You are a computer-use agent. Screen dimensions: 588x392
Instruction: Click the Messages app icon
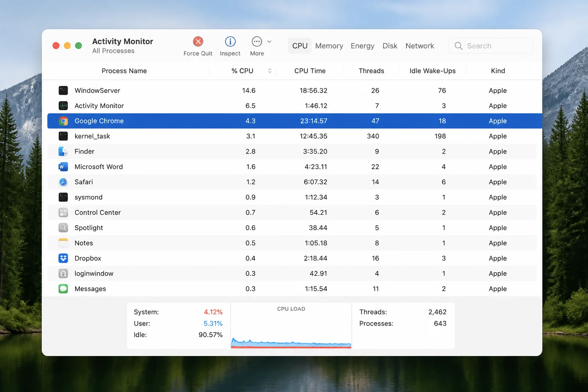63,289
